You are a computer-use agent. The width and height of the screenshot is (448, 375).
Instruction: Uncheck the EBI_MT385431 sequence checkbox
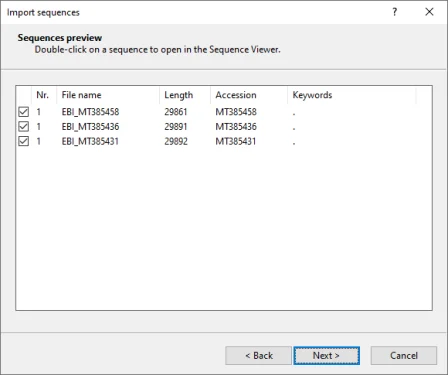pos(23,141)
